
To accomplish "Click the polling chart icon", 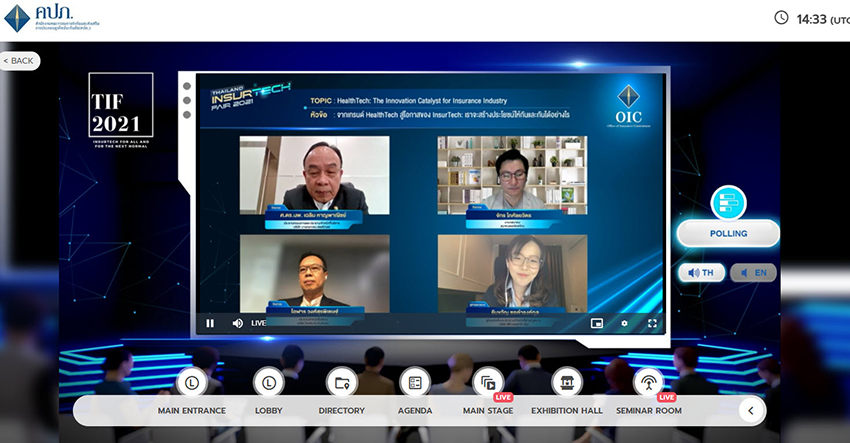I will (728, 202).
